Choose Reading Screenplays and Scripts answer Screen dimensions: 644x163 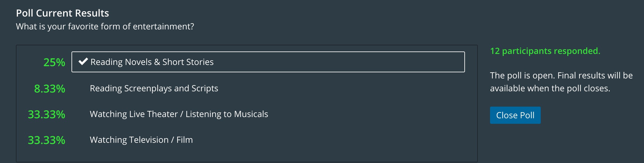(x=154, y=88)
